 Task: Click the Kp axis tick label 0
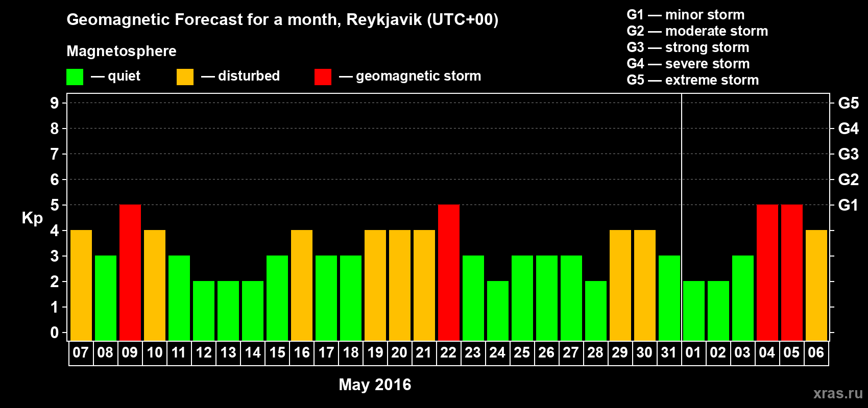55,333
